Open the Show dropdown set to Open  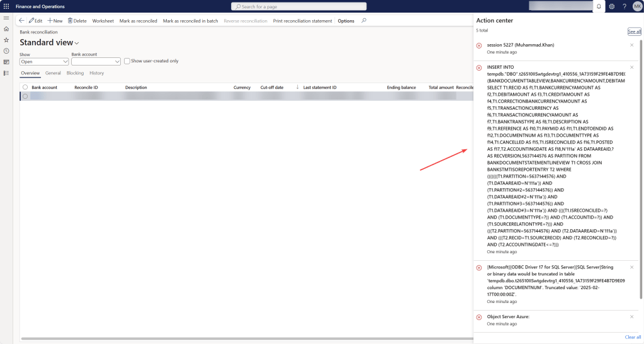coord(44,62)
